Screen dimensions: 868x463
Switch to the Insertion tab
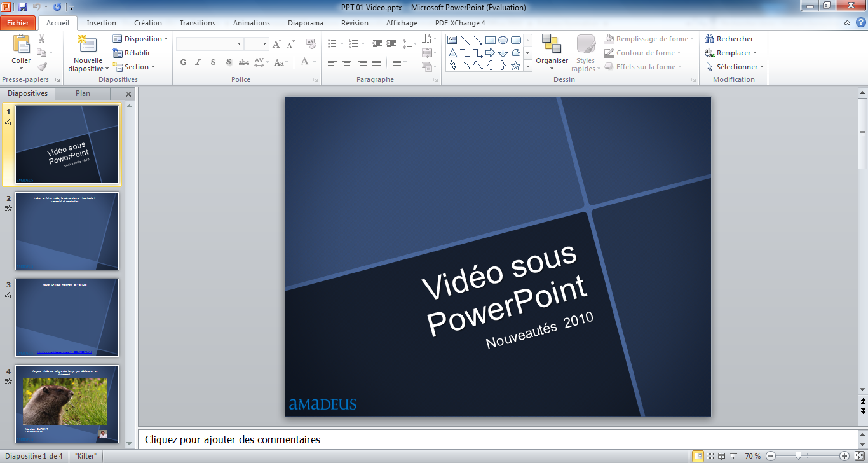coord(102,23)
